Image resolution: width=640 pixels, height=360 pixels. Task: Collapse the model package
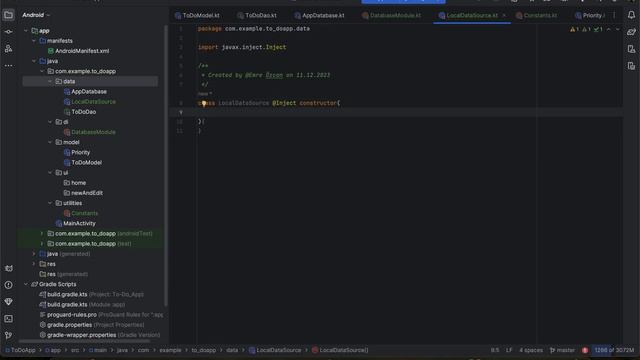(50, 142)
